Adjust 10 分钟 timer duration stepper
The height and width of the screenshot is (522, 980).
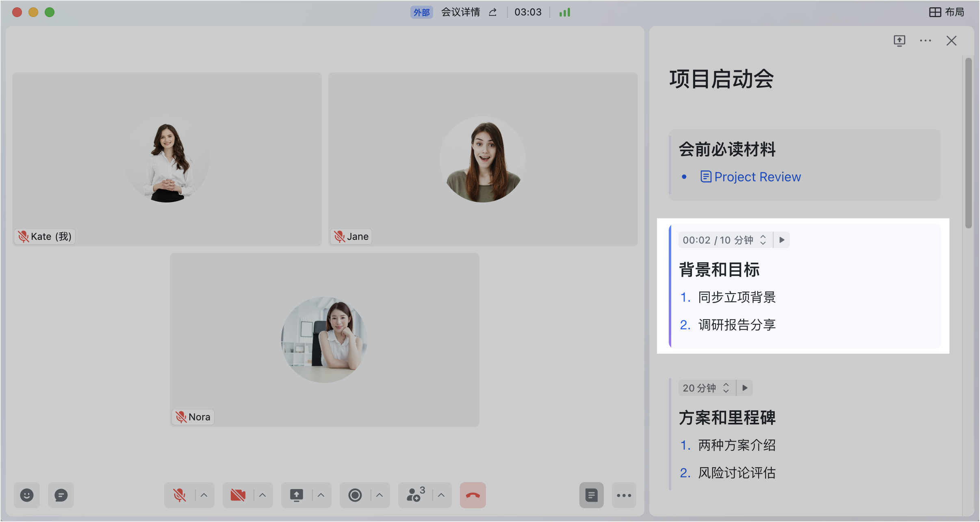click(x=763, y=240)
